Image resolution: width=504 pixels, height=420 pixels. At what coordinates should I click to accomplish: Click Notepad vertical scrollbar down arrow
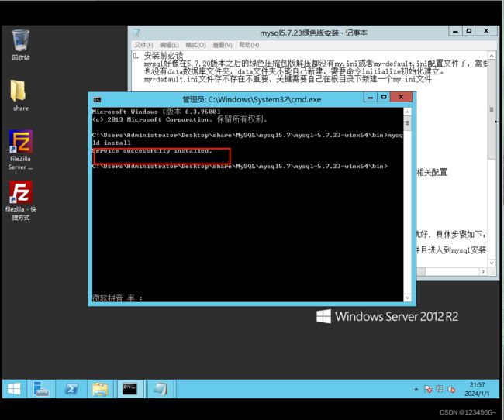pyautogui.click(x=492, y=263)
